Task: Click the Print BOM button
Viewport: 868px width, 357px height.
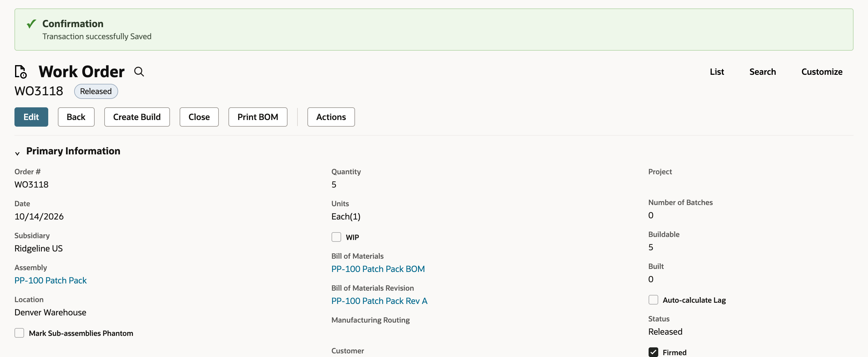Action: point(258,117)
